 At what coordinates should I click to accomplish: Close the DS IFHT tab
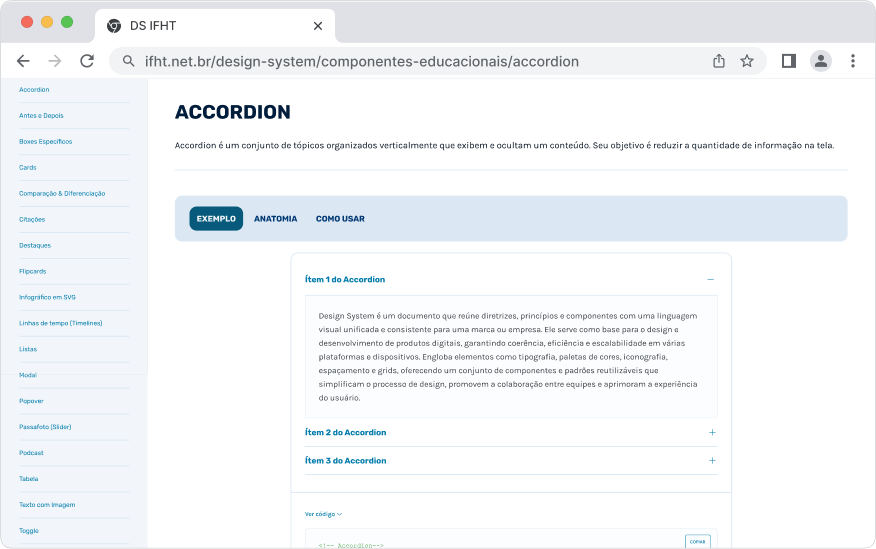(318, 26)
